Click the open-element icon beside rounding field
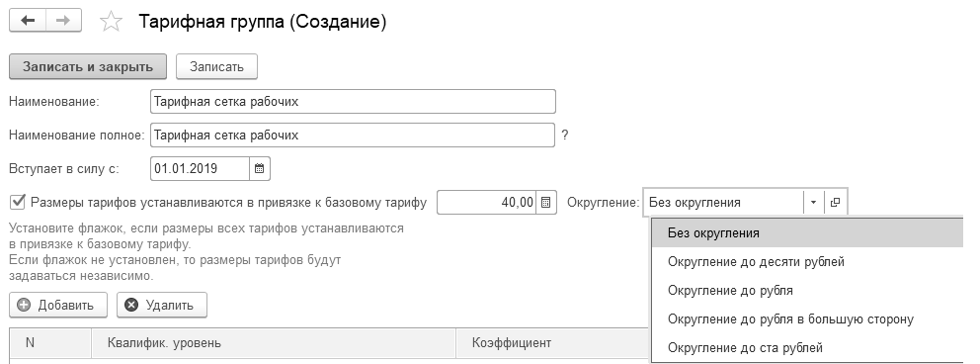 (835, 203)
